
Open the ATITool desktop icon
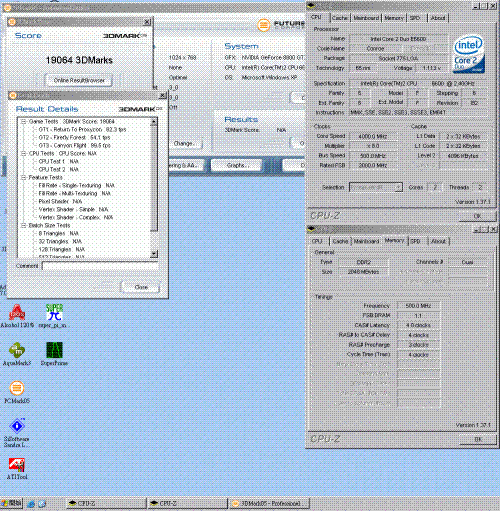point(17,468)
